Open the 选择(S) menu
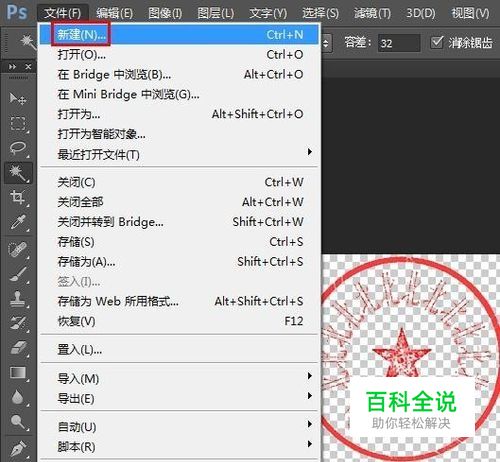 click(320, 13)
